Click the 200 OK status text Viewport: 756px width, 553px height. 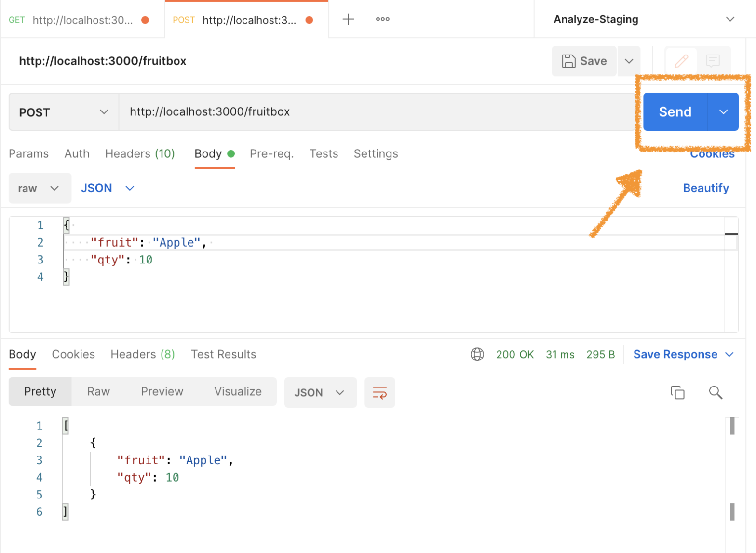click(x=515, y=355)
